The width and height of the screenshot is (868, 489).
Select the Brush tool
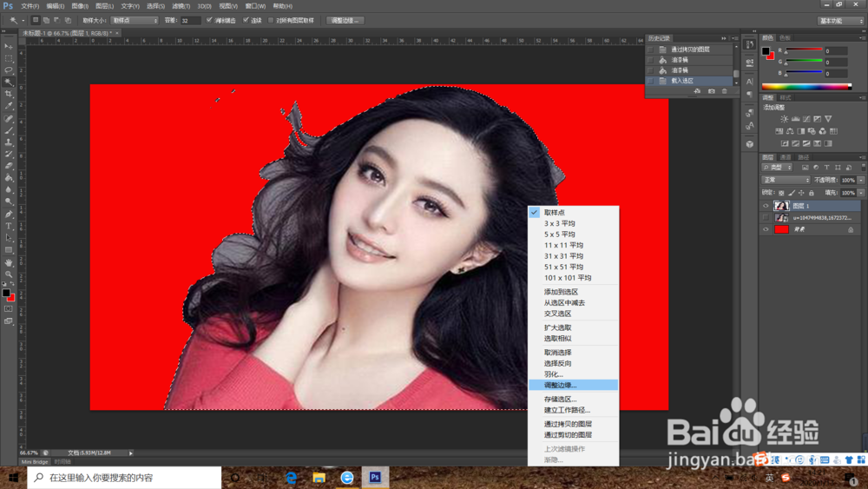pyautogui.click(x=9, y=130)
